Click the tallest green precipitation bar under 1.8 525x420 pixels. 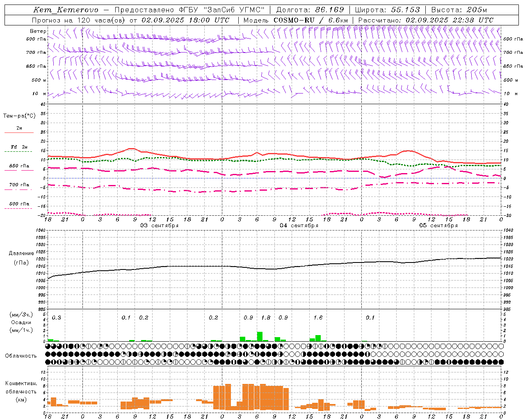[260, 336]
